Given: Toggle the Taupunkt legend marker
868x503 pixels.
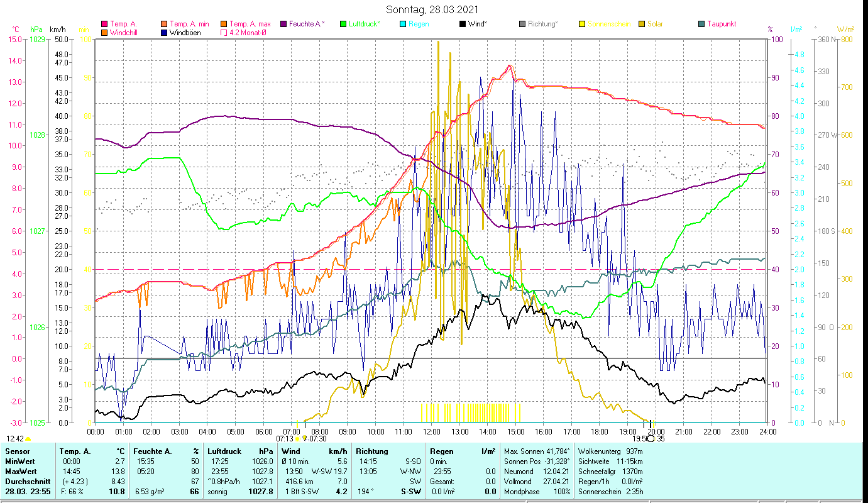Looking at the screenshot, I should point(701,24).
